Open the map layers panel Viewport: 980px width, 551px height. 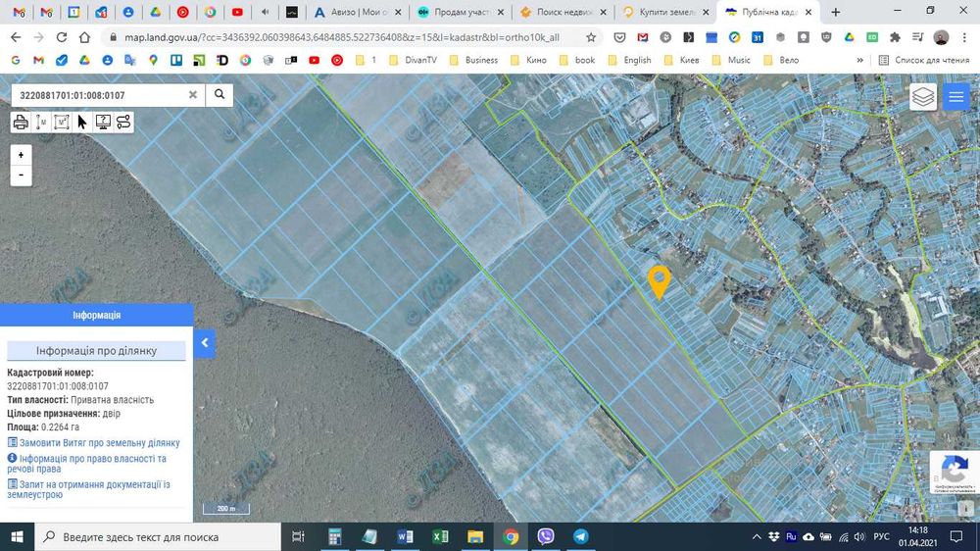pos(923,97)
